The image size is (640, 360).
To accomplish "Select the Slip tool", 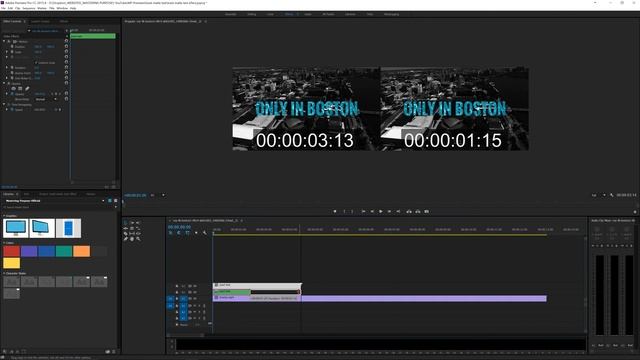I will (132, 233).
